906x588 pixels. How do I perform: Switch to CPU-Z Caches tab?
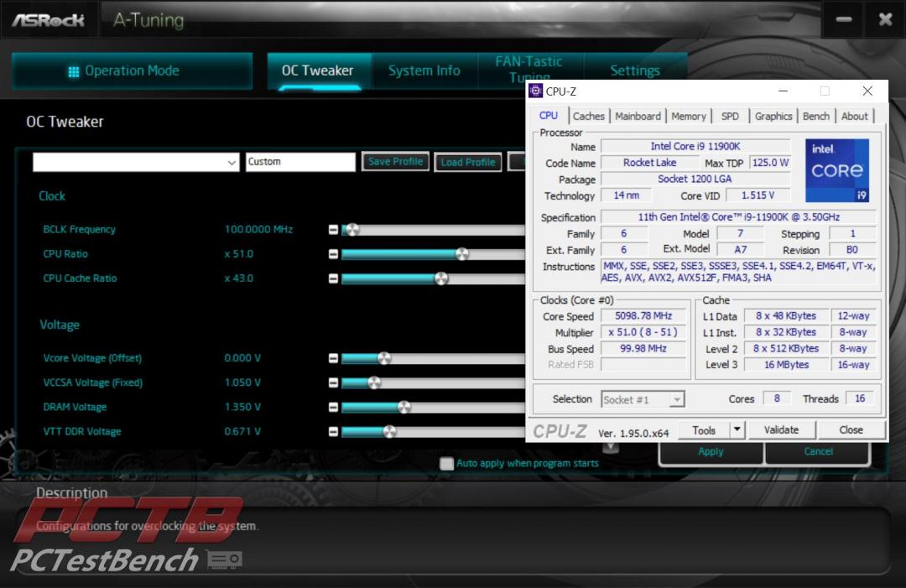[x=588, y=116]
